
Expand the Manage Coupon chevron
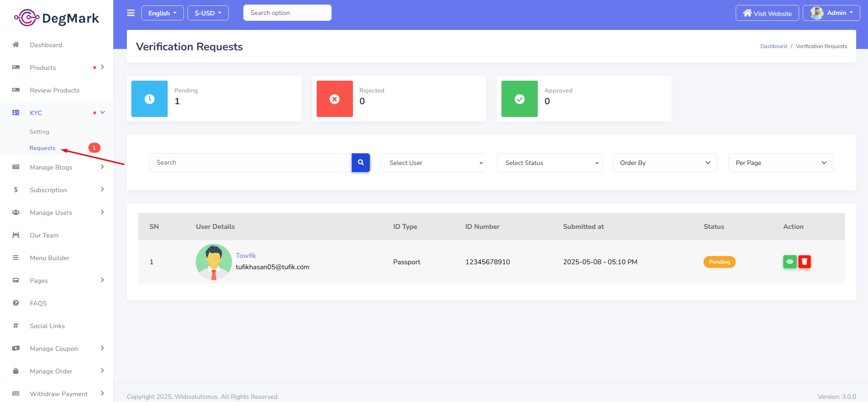102,348
